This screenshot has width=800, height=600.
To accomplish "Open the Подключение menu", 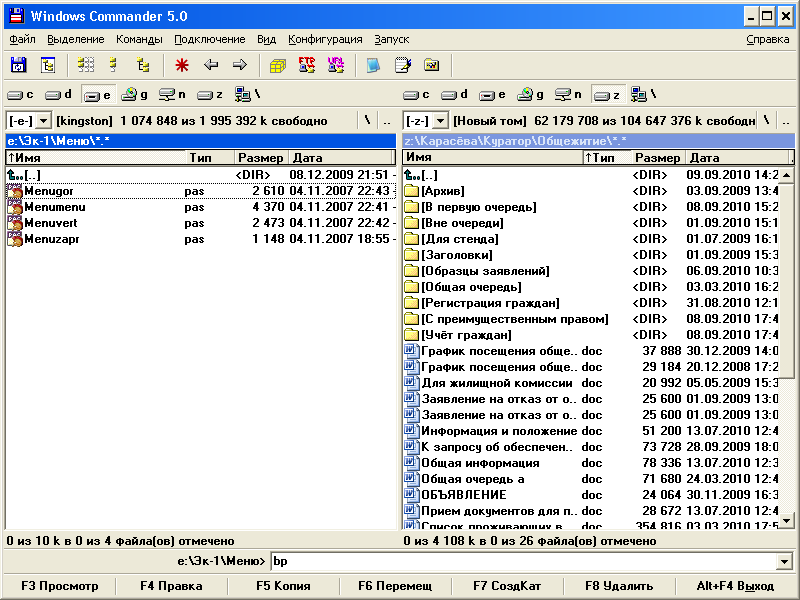I will point(210,39).
